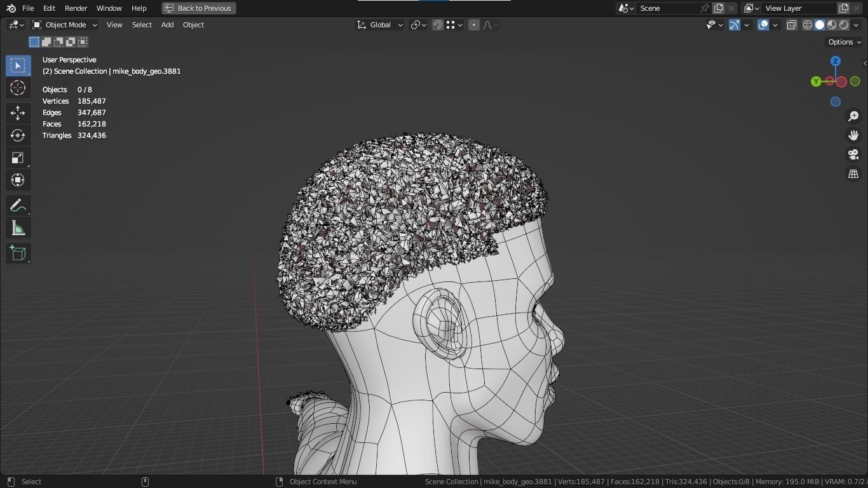The height and width of the screenshot is (488, 868).
Task: Open the Edit menu
Action: pyautogui.click(x=49, y=8)
